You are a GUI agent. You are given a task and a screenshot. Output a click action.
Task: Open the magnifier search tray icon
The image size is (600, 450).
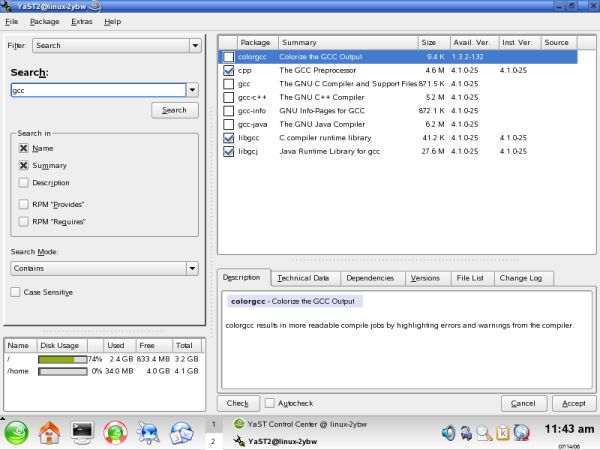(x=484, y=433)
